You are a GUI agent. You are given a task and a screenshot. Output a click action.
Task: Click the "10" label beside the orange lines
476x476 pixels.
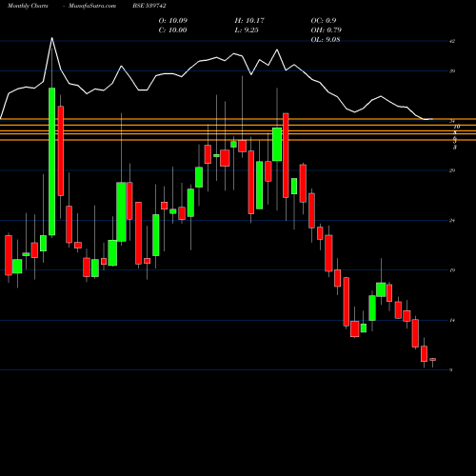coord(457,127)
